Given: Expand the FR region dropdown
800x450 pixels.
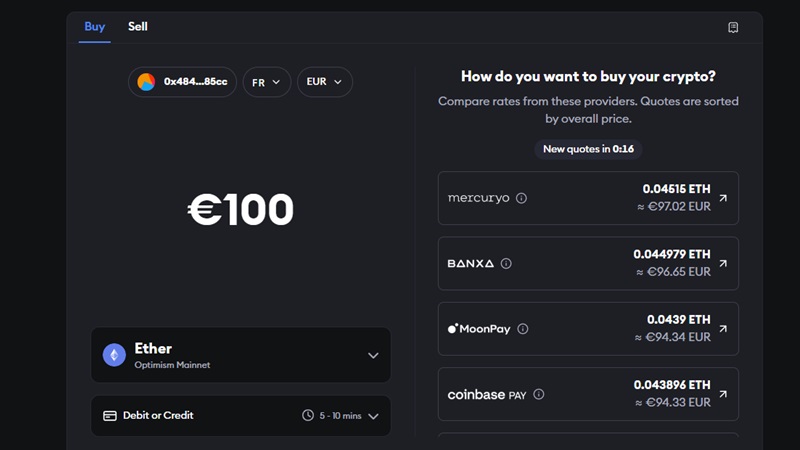Looking at the screenshot, I should click(266, 82).
